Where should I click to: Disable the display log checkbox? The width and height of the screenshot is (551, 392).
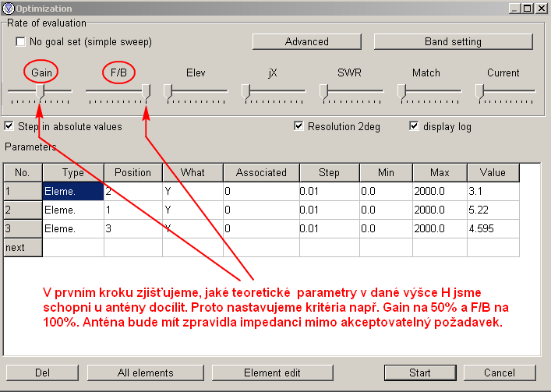pyautogui.click(x=414, y=126)
